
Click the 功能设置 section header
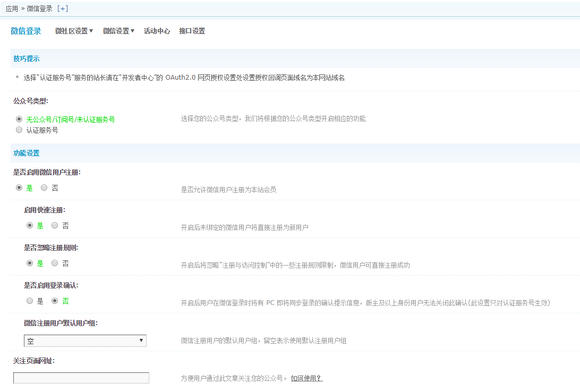[x=26, y=153]
